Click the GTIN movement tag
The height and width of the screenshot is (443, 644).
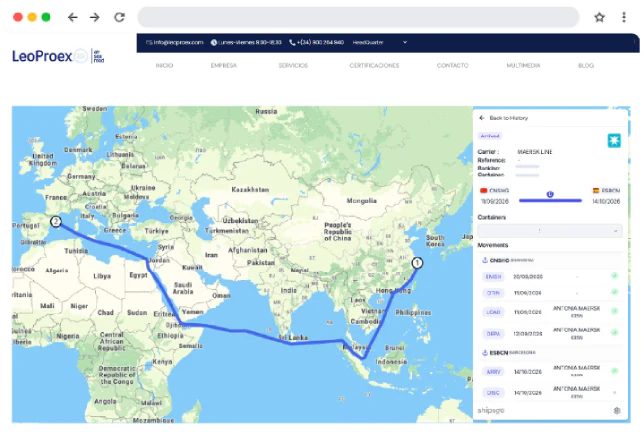[x=493, y=293]
